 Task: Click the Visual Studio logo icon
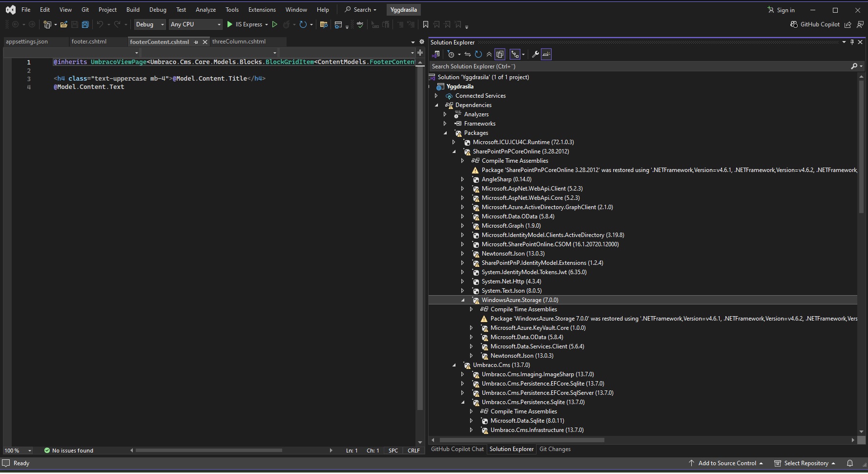click(10, 10)
